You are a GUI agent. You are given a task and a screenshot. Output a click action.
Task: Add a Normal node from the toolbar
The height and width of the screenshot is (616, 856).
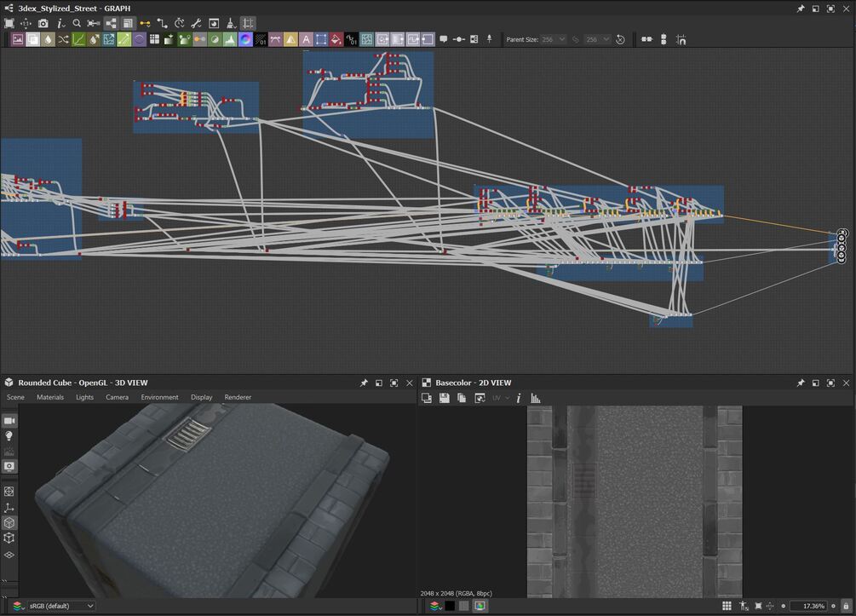click(245, 39)
